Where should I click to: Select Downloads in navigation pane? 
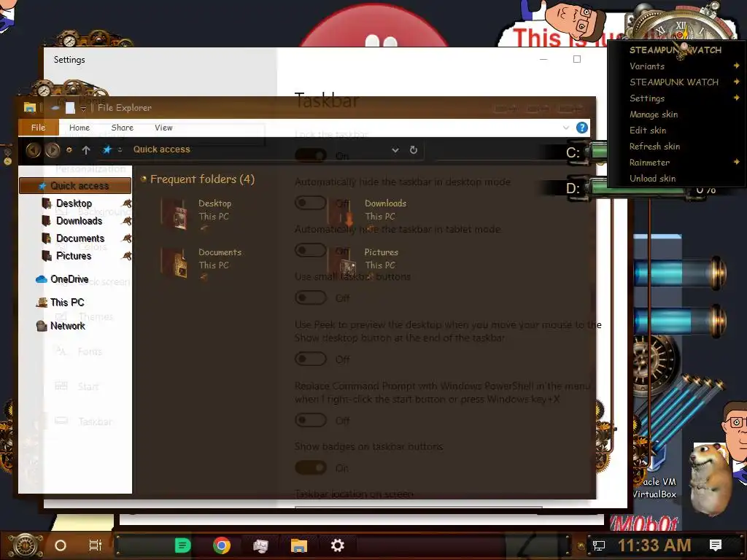click(79, 221)
